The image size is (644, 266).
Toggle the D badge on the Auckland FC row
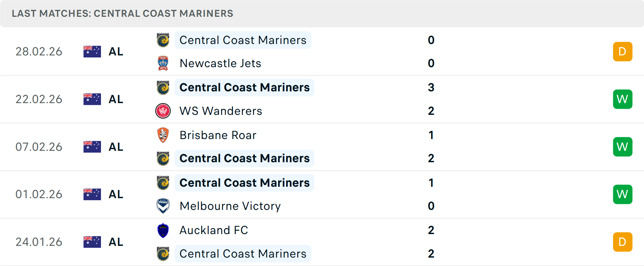[623, 241]
